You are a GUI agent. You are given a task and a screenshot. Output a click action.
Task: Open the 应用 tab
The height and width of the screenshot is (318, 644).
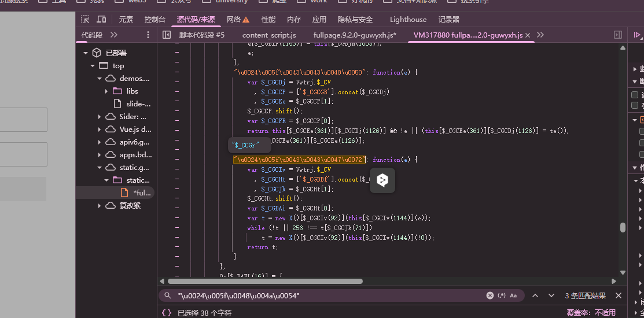[x=319, y=19]
